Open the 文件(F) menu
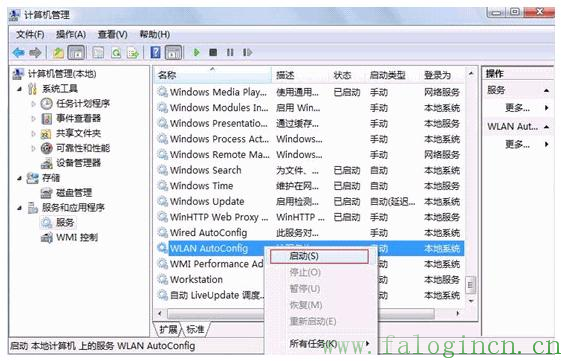The image size is (564, 361). click(30, 35)
